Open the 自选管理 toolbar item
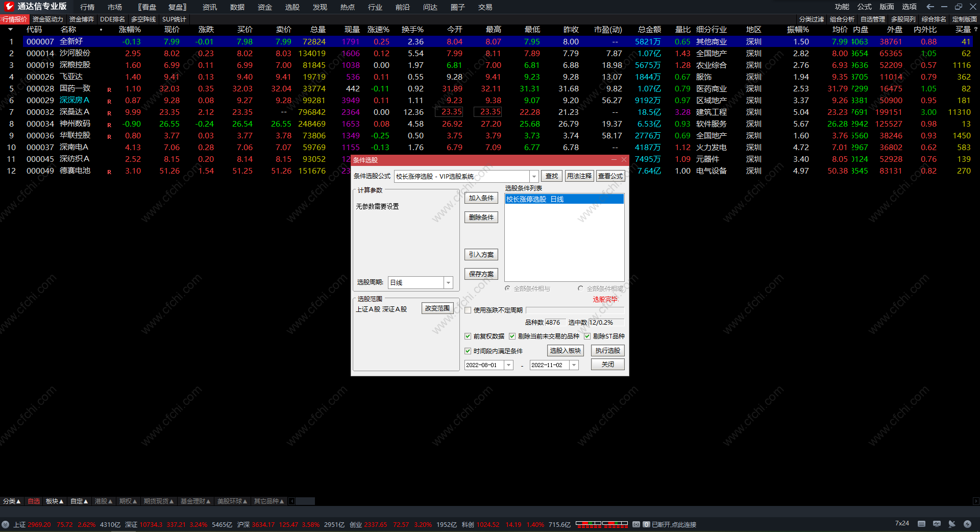 tap(873, 19)
